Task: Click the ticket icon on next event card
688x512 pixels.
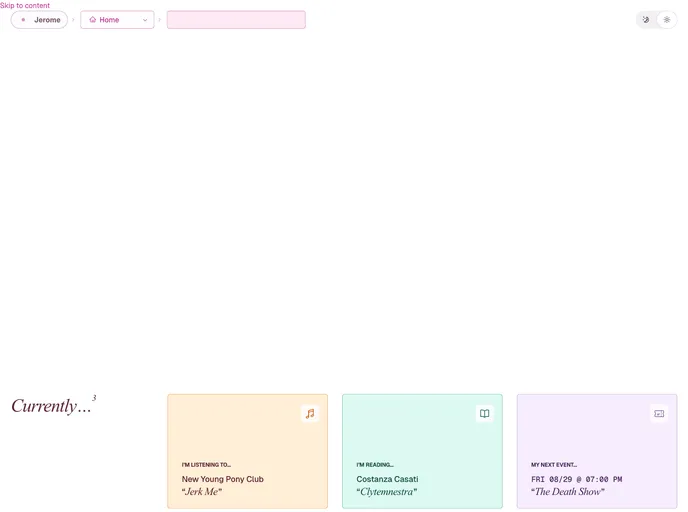Action: (x=659, y=413)
